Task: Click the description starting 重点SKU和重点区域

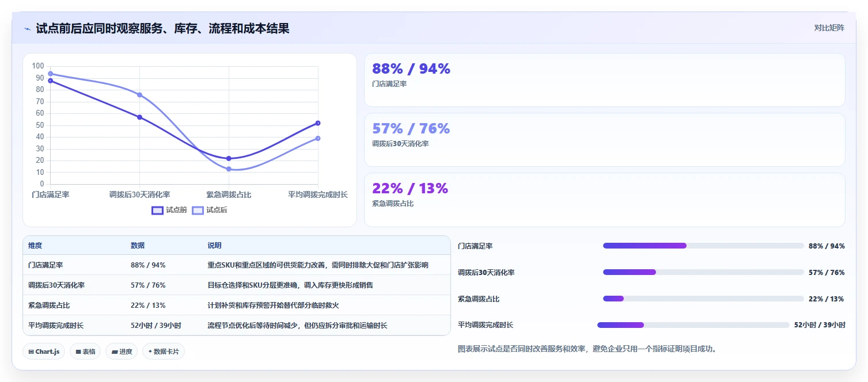Action: click(x=318, y=265)
